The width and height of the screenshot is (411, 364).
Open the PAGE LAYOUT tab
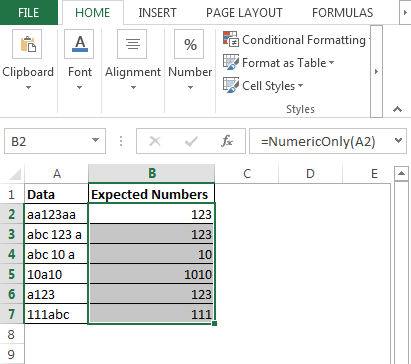244,13
